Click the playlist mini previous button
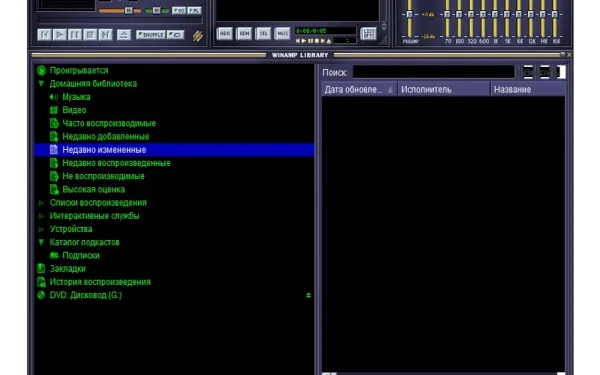This screenshot has height=375, width=600. (x=298, y=41)
